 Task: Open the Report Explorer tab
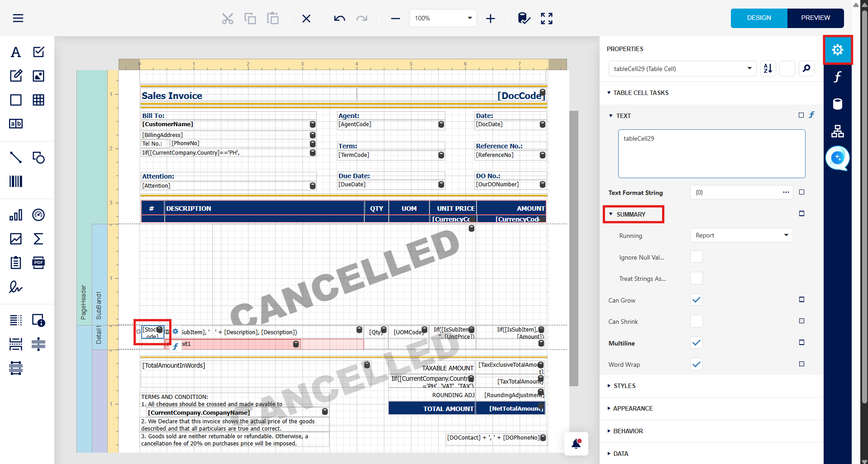coord(838,131)
